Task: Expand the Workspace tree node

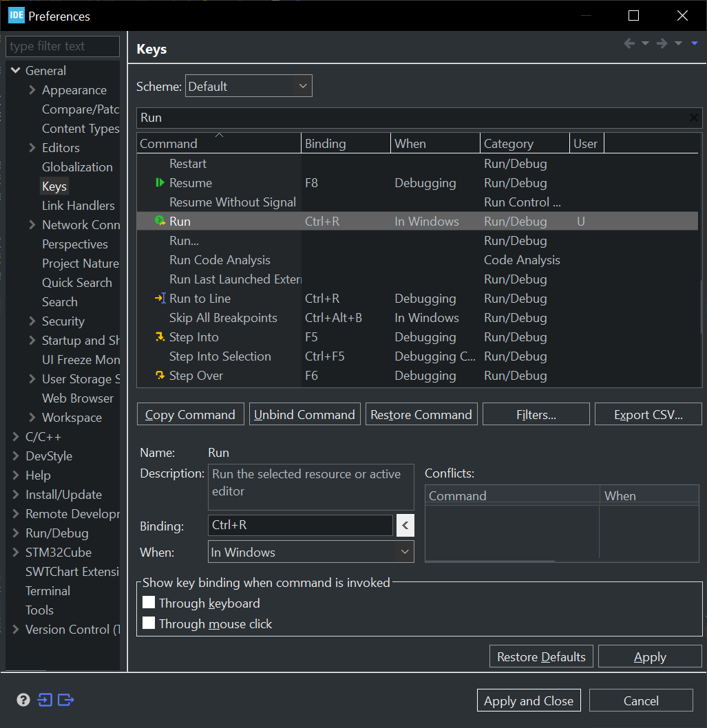Action: 32,418
